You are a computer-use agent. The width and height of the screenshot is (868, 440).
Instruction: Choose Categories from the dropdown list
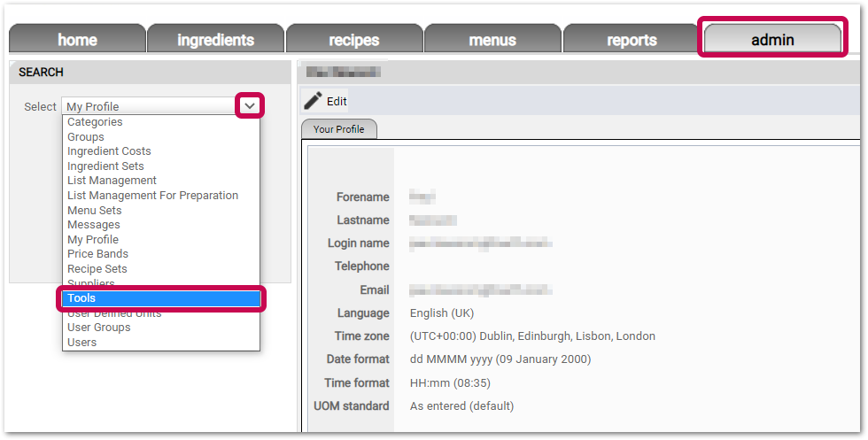[160, 122]
